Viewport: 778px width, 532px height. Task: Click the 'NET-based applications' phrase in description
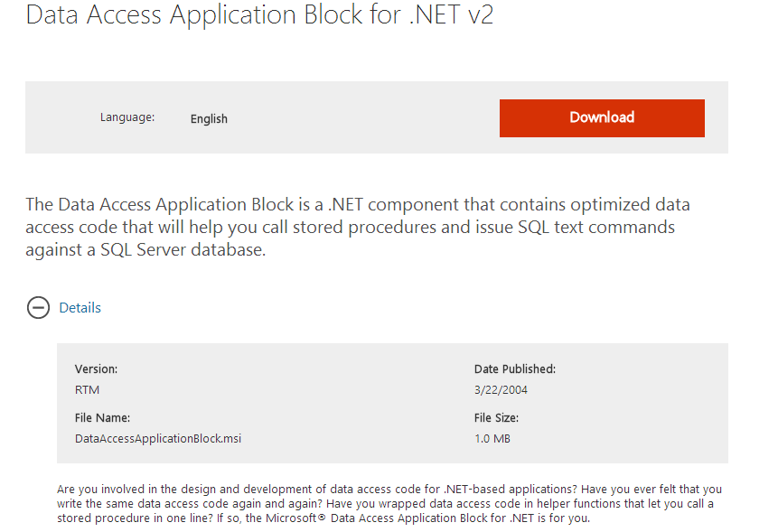pos(511,490)
